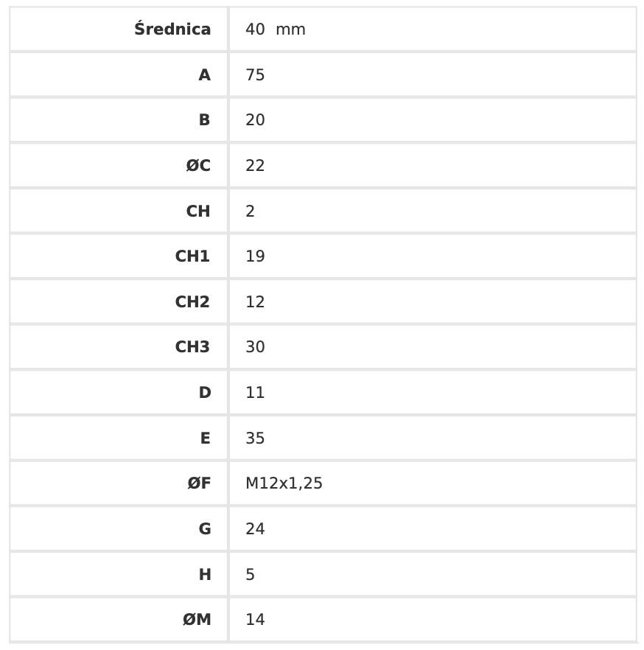This screenshot has width=644, height=650.
Task: Click the value 19 for CH1
Action: 255,256
